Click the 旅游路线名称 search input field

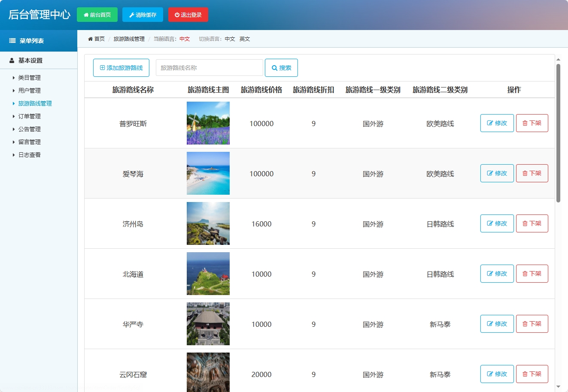coord(209,67)
